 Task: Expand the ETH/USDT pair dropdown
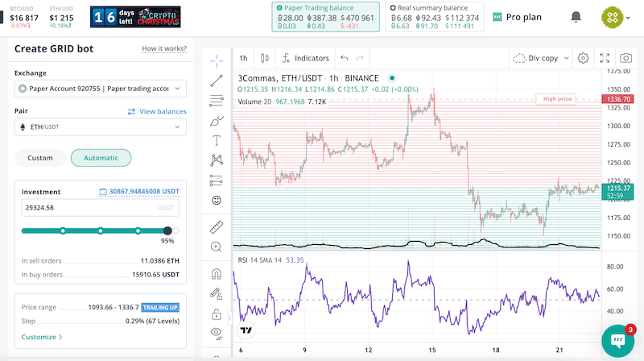point(101,127)
